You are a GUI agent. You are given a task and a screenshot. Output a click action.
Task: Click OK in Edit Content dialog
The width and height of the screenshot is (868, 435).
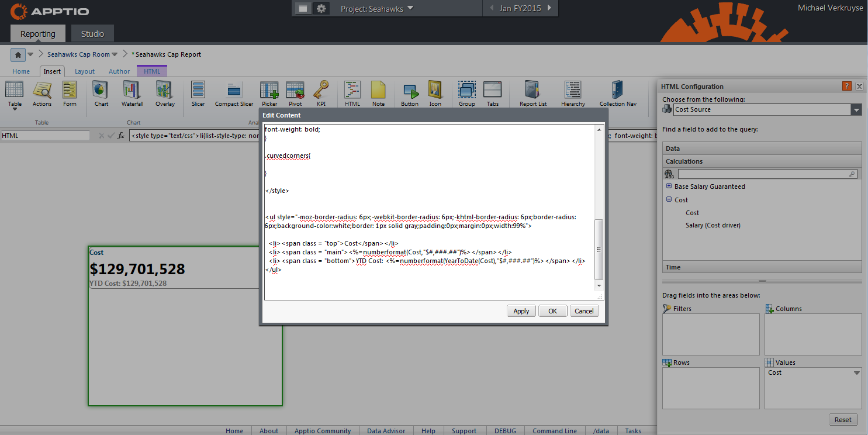click(x=552, y=311)
